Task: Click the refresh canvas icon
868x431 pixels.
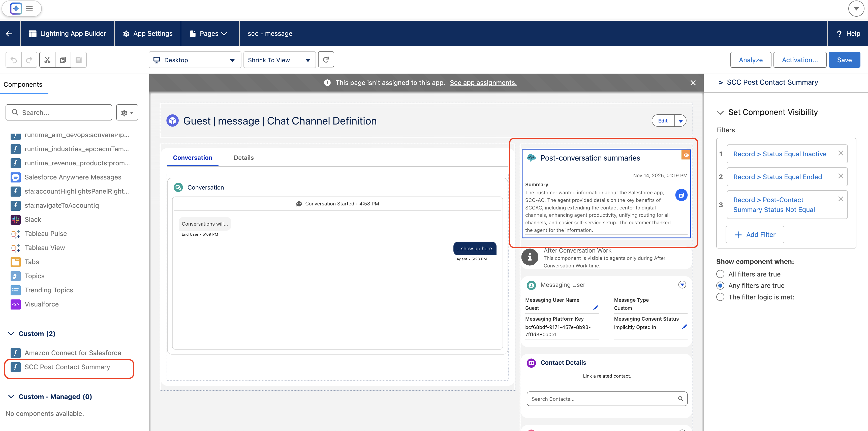Action: [x=326, y=60]
